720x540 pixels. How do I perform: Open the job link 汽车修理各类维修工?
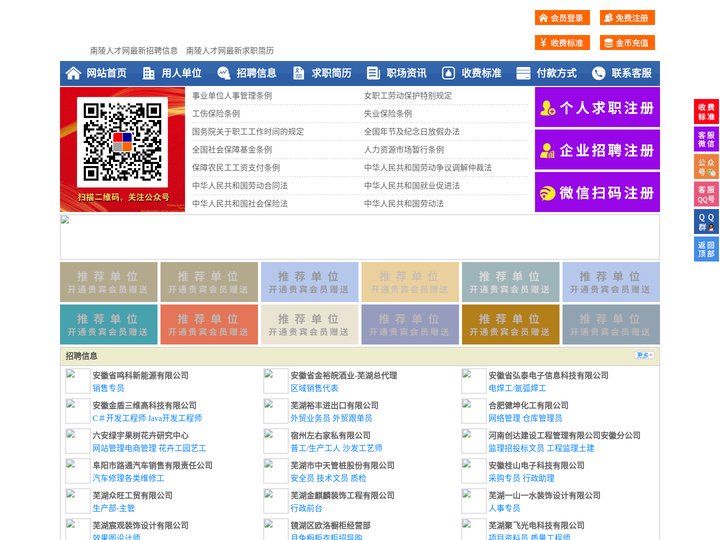click(x=128, y=478)
